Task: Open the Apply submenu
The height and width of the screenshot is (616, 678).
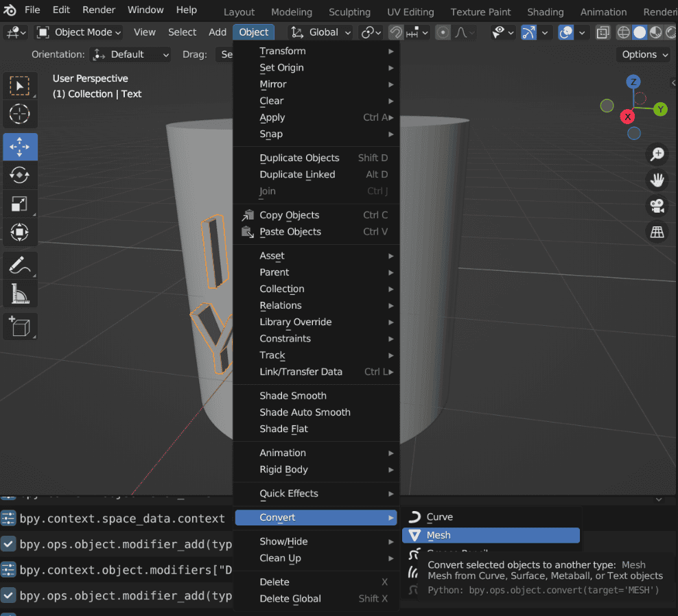Action: click(x=316, y=117)
